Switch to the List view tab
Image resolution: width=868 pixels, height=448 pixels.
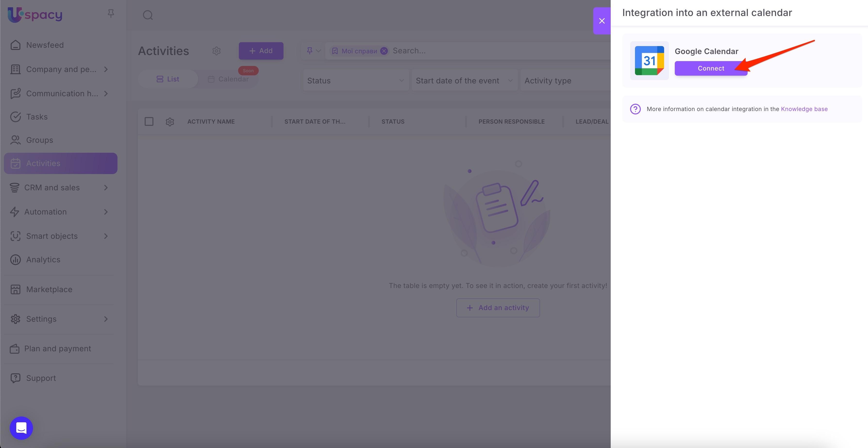click(168, 79)
